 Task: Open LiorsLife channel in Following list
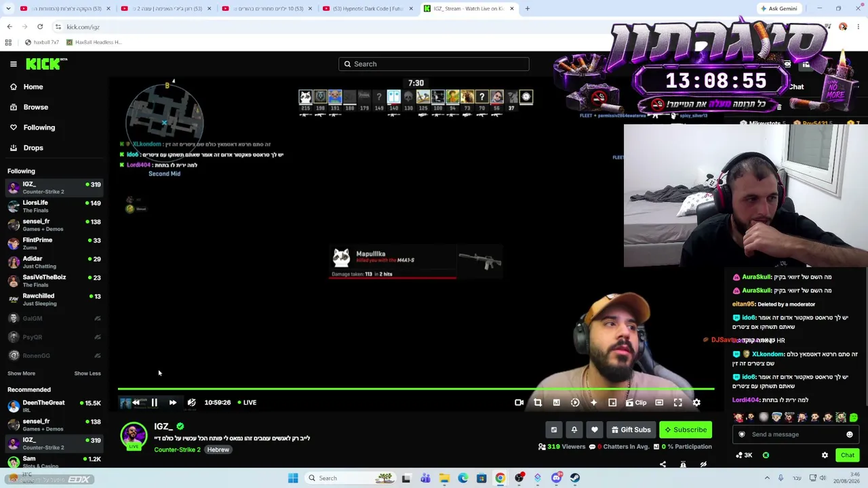point(54,206)
